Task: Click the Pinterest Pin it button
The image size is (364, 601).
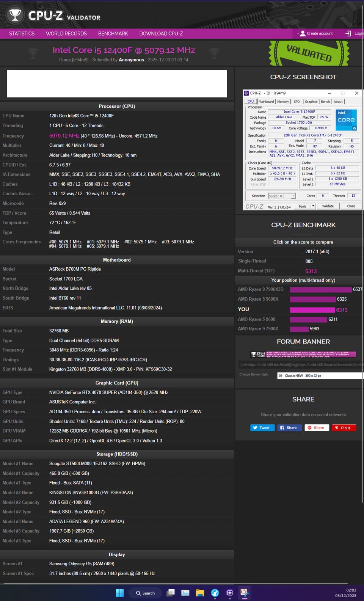Action: pos(344,428)
